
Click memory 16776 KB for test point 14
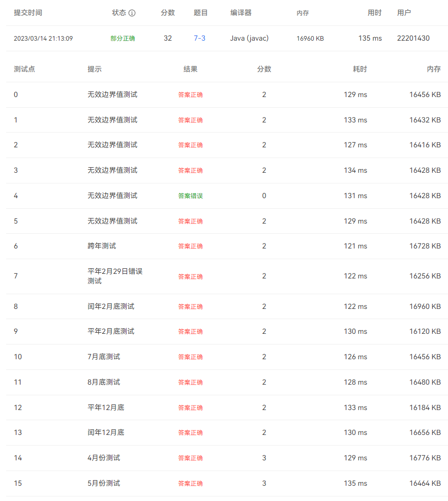click(x=425, y=458)
